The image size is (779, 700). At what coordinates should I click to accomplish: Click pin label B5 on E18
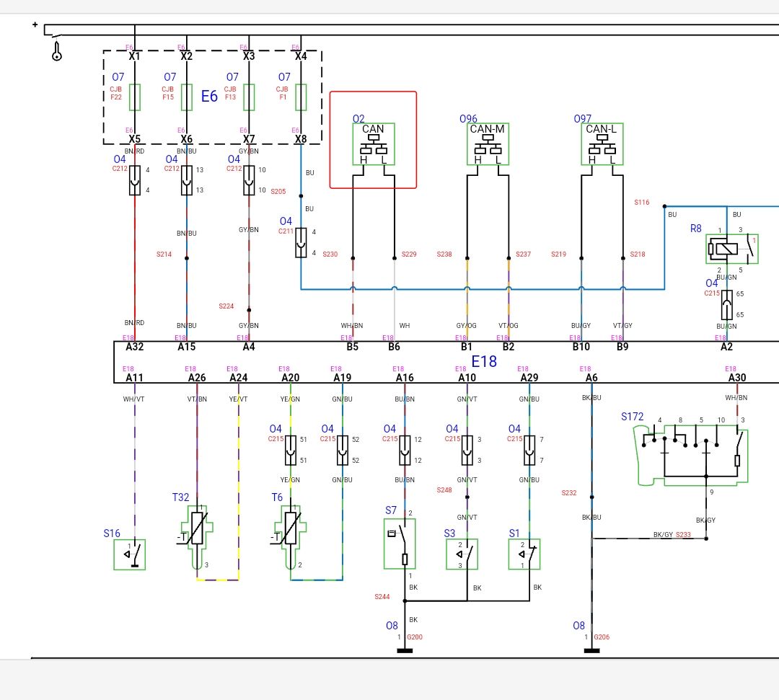click(352, 347)
